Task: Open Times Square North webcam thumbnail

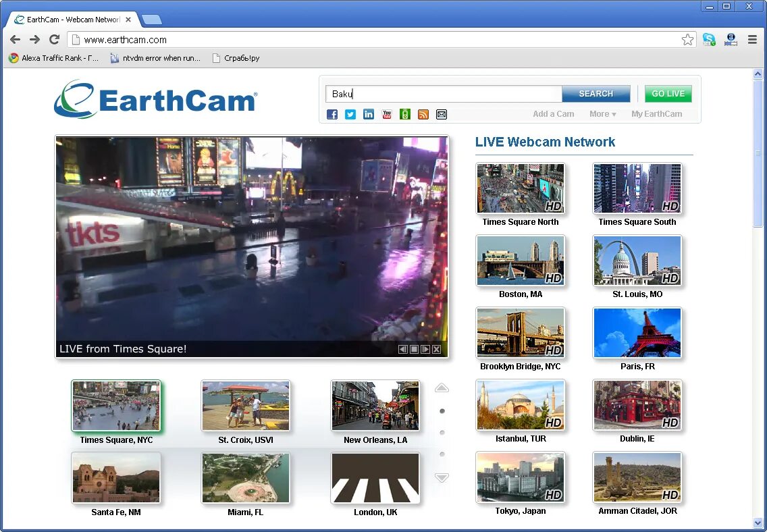Action: click(521, 189)
